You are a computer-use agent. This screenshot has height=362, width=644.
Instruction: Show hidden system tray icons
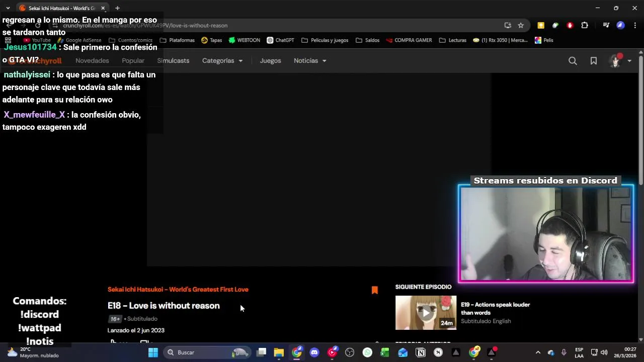(538, 352)
